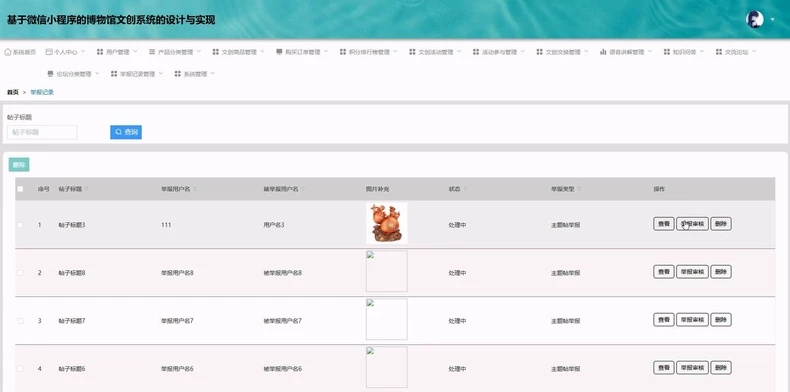This screenshot has width=790, height=392.
Task: Click the 论坛分类管理 icon
Action: point(50,74)
